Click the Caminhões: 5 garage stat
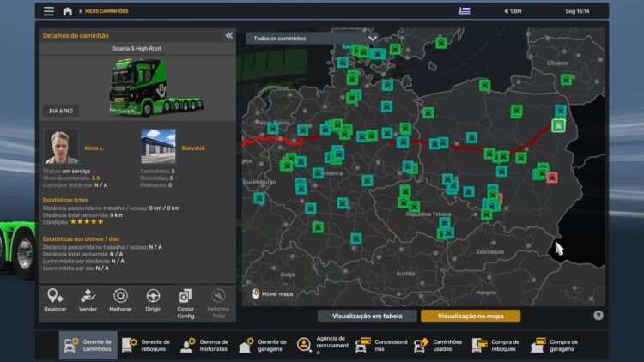644x362 pixels. point(157,172)
